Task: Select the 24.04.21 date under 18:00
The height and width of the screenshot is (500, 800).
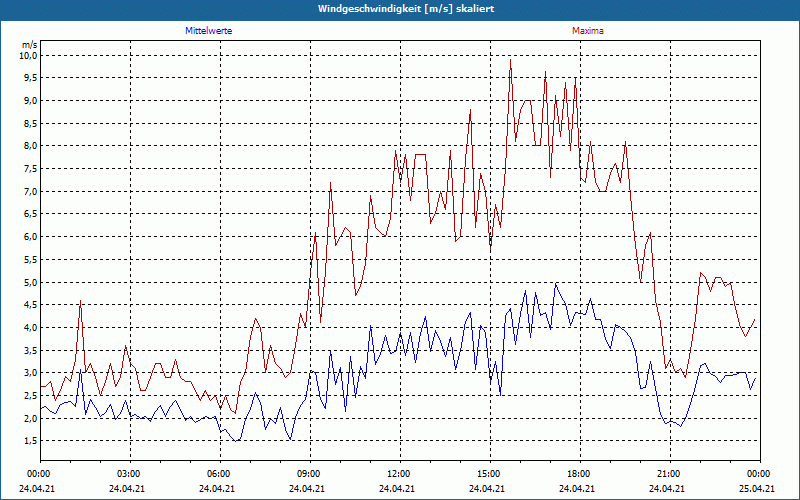Action: tap(577, 488)
